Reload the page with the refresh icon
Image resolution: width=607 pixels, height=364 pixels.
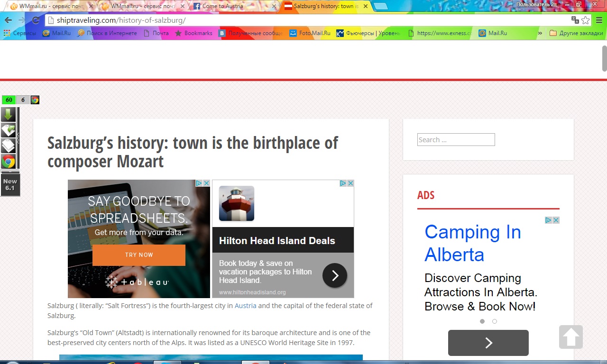36,20
